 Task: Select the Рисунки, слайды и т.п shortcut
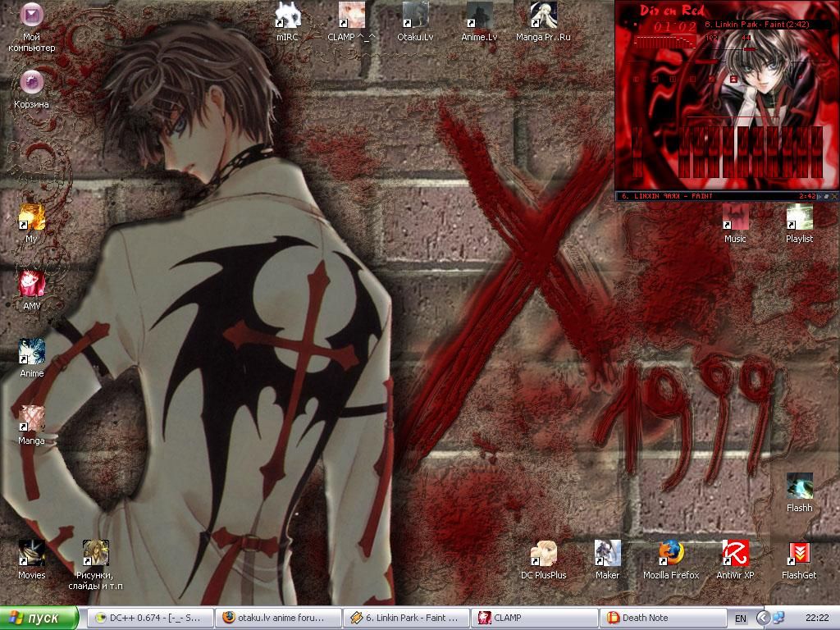coord(95,565)
